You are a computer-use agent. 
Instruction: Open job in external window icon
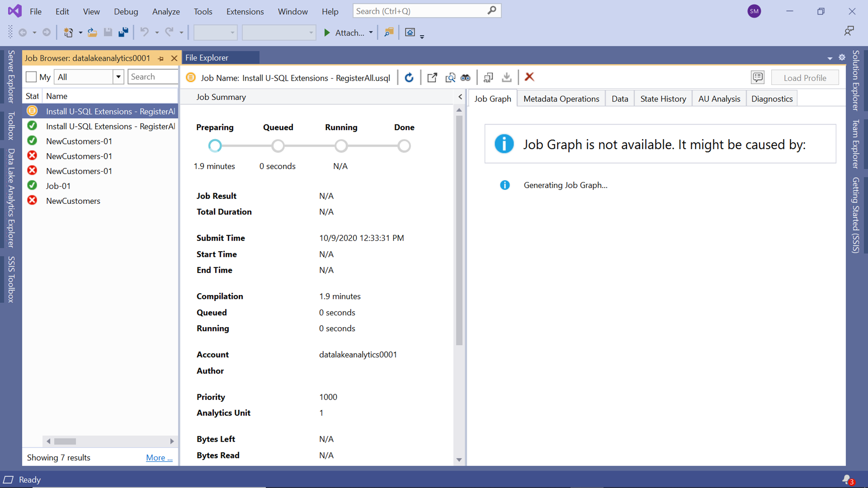(432, 78)
